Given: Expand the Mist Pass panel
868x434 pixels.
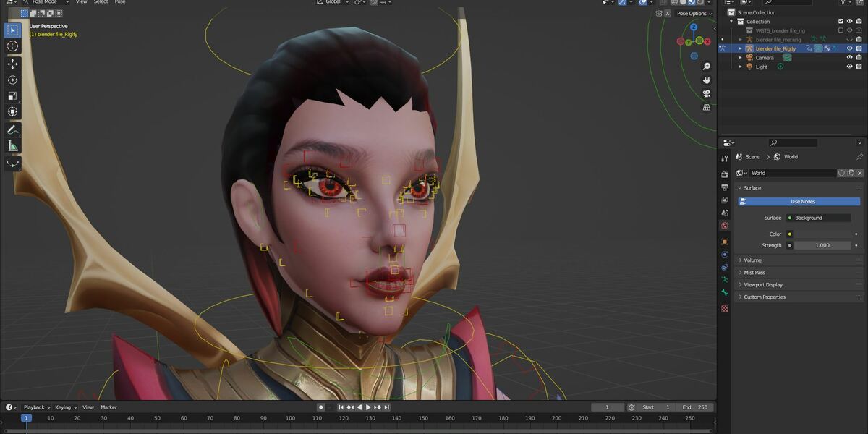Looking at the screenshot, I should coord(800,272).
